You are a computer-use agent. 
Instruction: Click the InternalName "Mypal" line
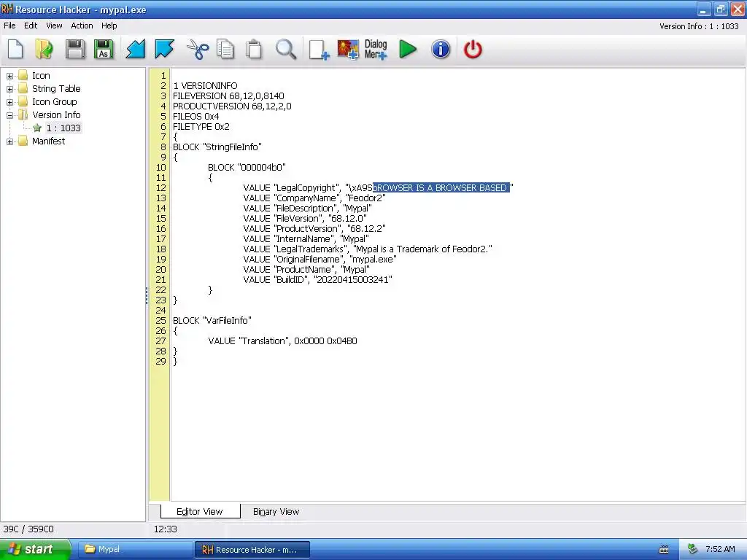[306, 238]
